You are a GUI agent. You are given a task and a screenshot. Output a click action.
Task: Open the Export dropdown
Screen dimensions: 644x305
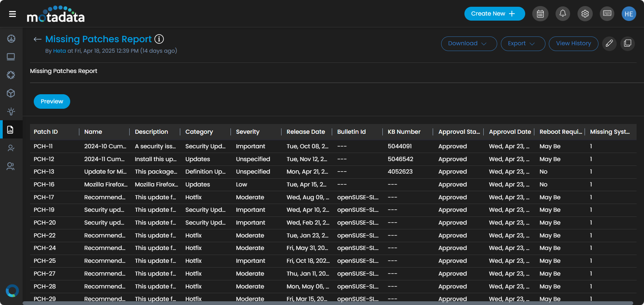click(x=523, y=44)
